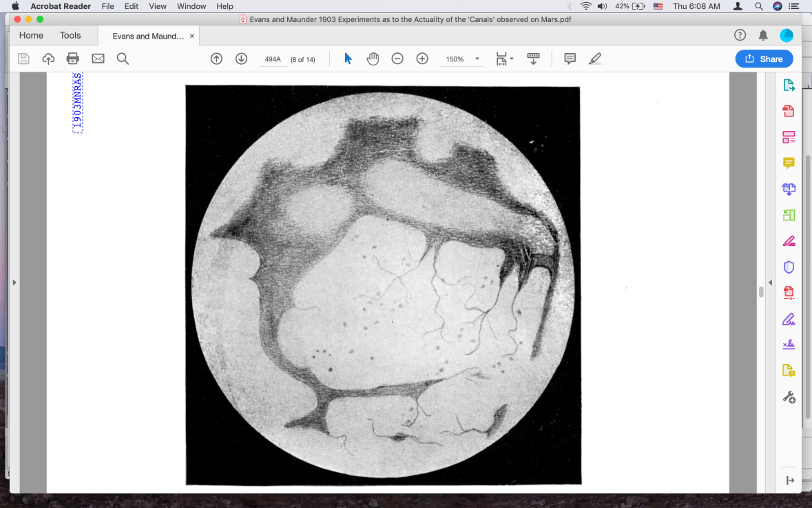Expand the fit page options dropdown
Viewport: 812px width, 508px height.
pyautogui.click(x=512, y=59)
